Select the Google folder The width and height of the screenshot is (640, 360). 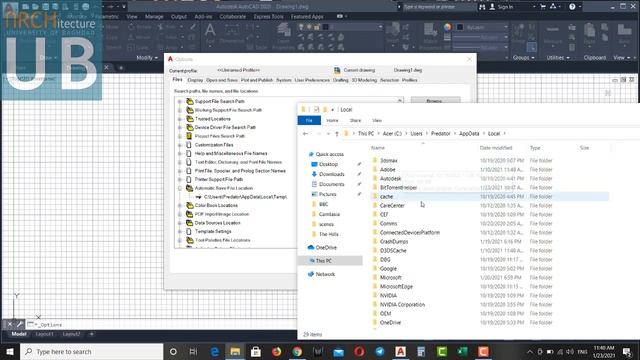tap(388, 269)
